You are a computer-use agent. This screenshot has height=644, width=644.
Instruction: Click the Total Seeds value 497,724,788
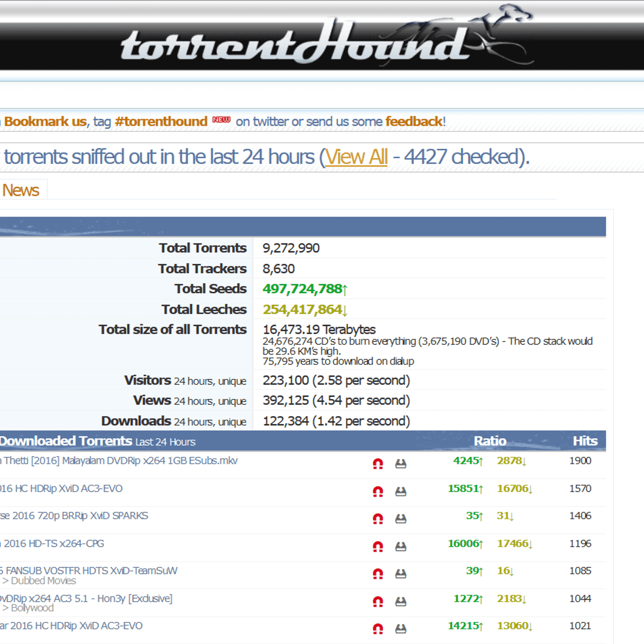[x=305, y=289]
